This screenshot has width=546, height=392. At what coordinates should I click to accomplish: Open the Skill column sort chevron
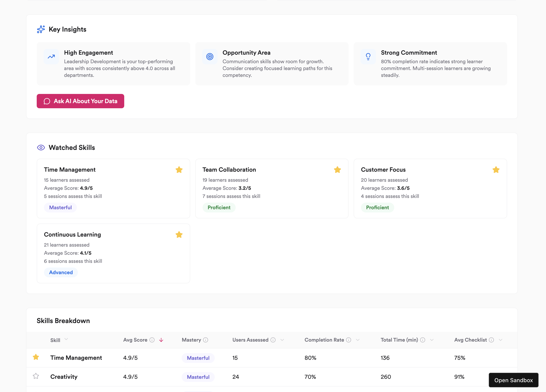point(66,339)
